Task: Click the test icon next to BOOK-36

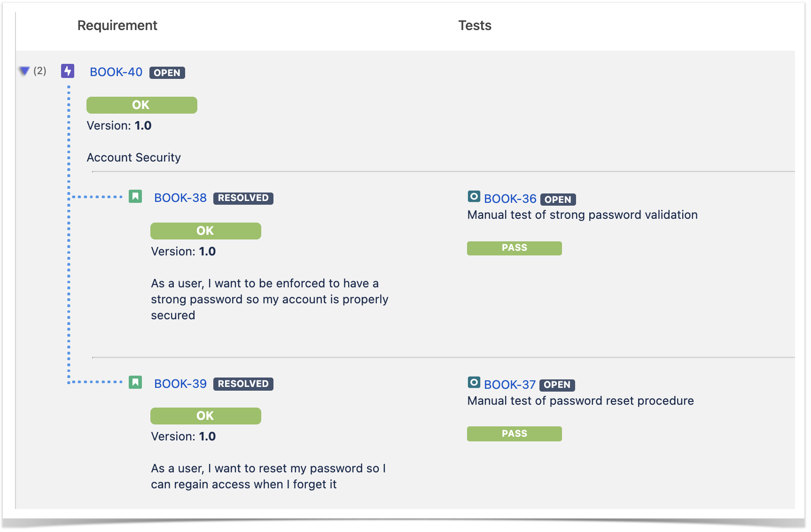Action: coord(474,196)
